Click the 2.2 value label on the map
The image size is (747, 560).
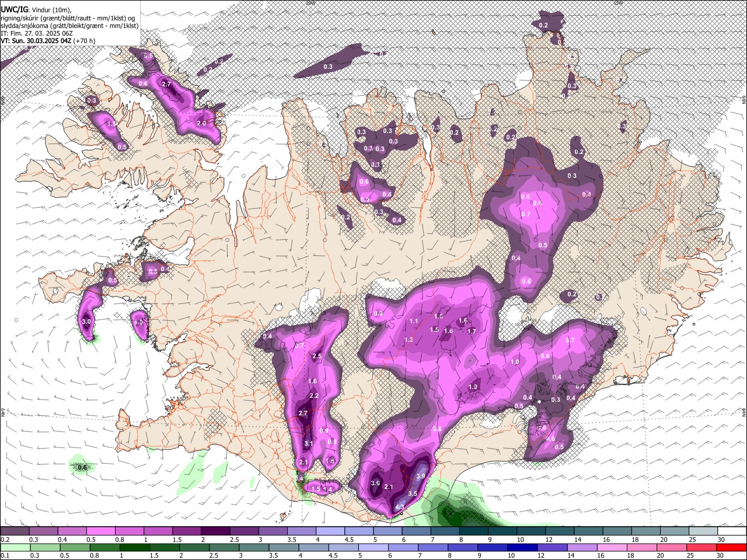[x=314, y=396]
